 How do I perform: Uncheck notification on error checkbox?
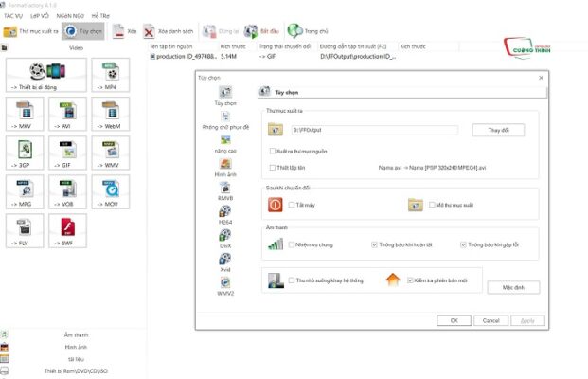coord(463,244)
